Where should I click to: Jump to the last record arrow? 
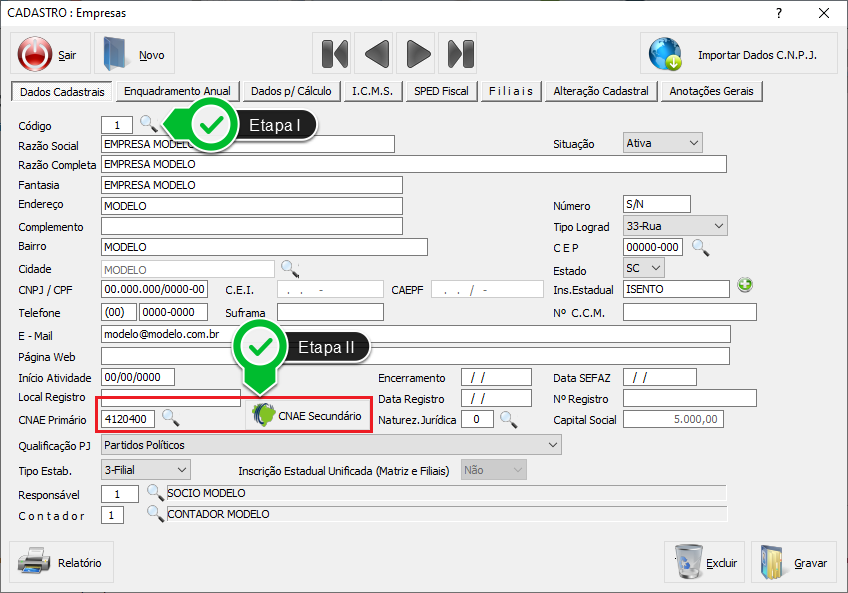[460, 54]
